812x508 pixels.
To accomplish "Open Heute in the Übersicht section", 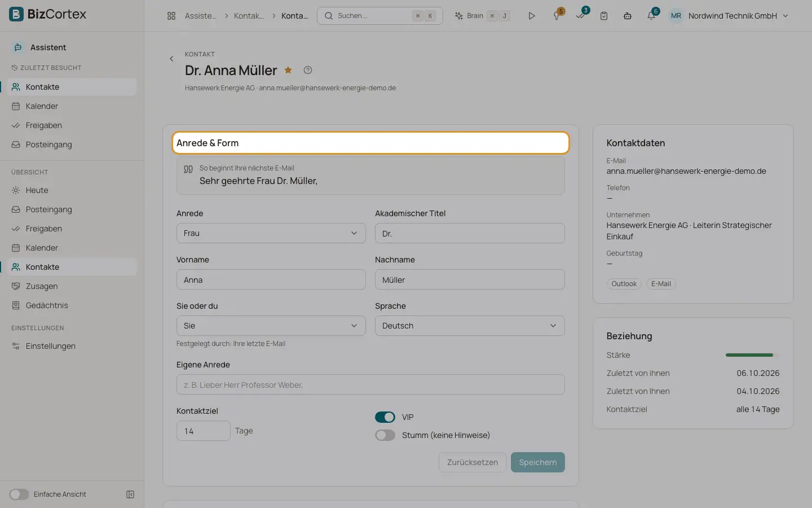I will pos(72,190).
